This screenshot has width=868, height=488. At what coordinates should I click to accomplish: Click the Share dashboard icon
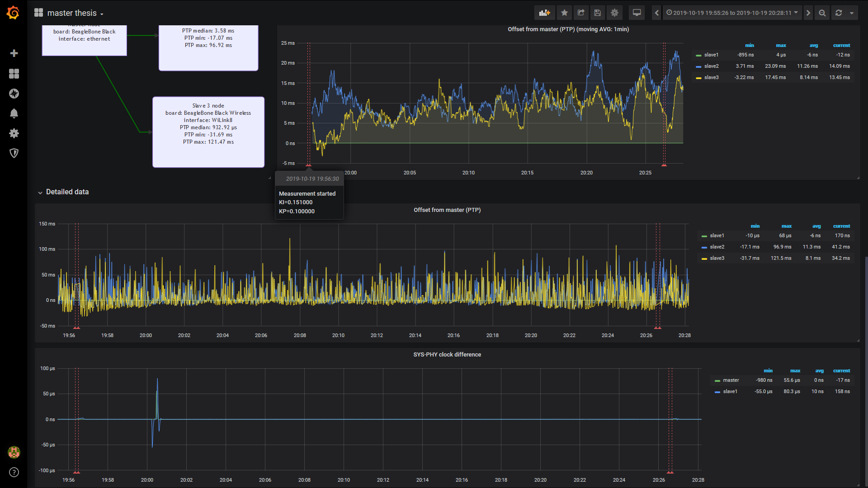(x=581, y=13)
